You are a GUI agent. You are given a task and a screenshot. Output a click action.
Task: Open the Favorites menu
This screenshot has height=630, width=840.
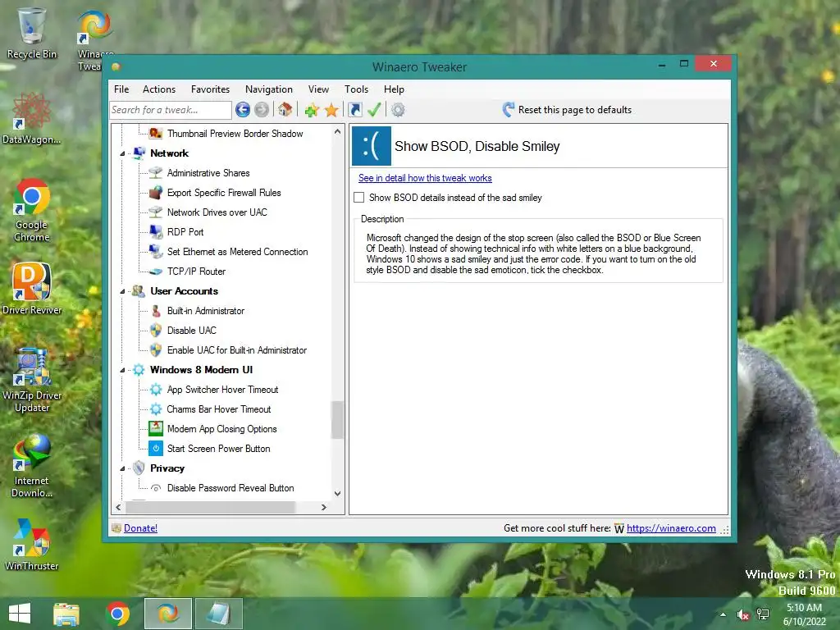click(210, 89)
